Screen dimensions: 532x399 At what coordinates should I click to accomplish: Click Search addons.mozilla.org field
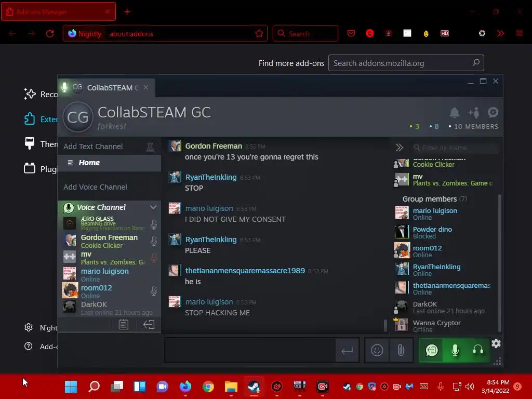tap(406, 63)
